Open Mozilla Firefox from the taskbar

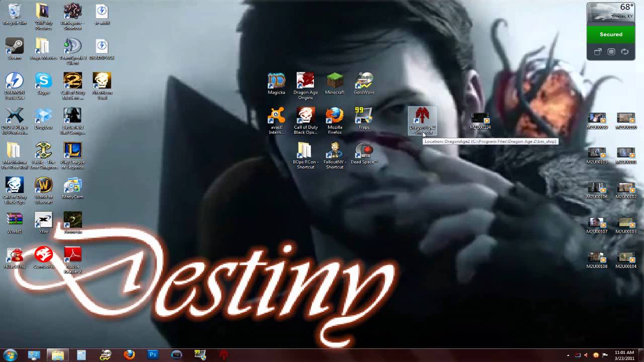click(x=129, y=354)
